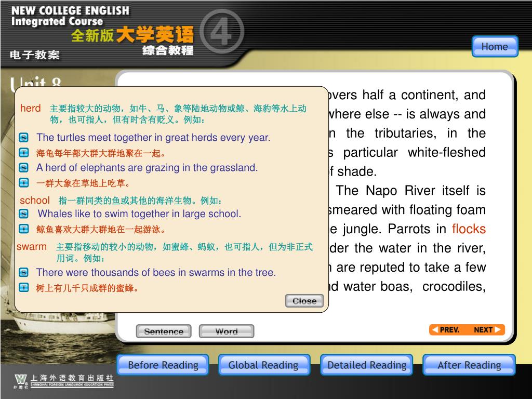The image size is (532, 399).
Task: Click the translation '鲸鱼喜欢大群大群地在一起游泳'
Action: click(x=101, y=230)
